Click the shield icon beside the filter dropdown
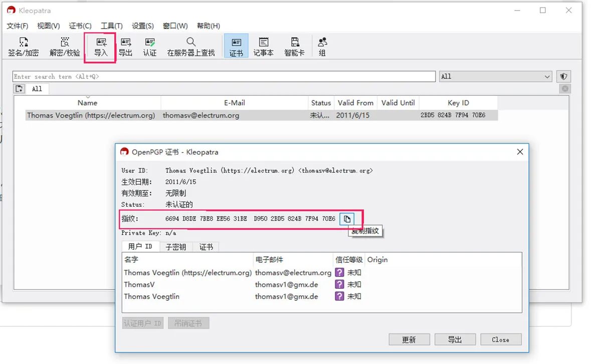 coord(563,76)
